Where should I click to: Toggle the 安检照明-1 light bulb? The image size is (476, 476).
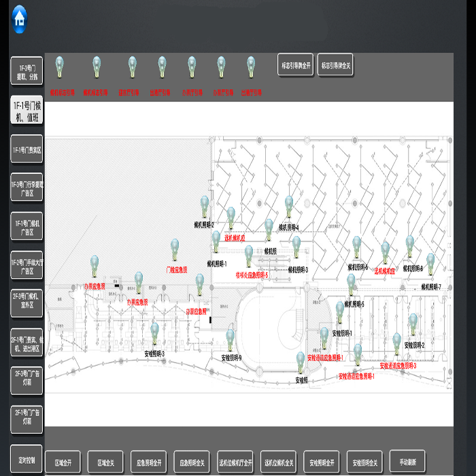click(340, 312)
